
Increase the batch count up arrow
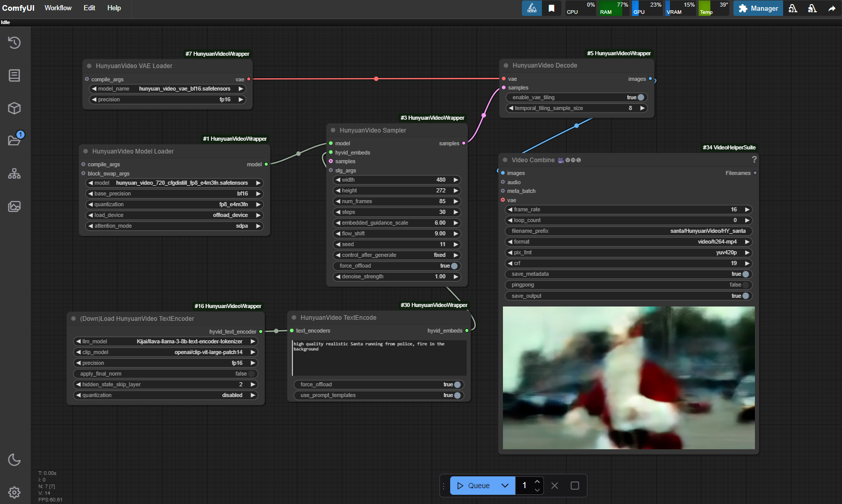(x=537, y=481)
